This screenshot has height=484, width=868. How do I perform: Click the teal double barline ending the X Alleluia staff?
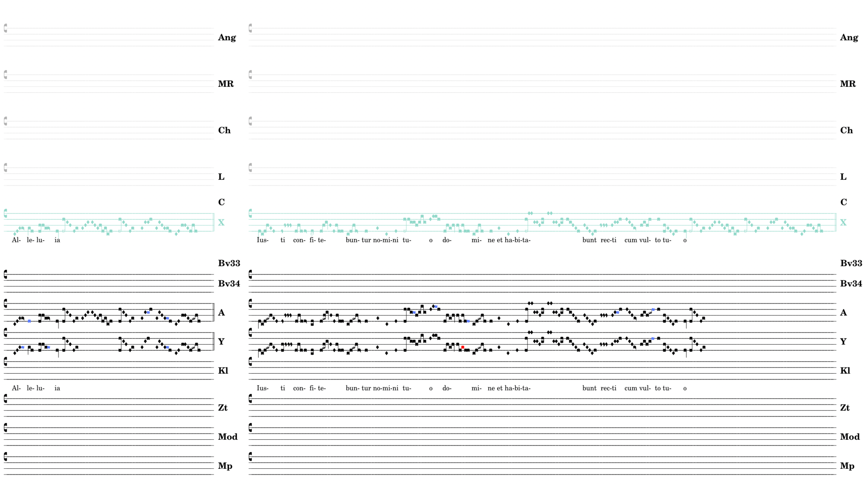213,222
